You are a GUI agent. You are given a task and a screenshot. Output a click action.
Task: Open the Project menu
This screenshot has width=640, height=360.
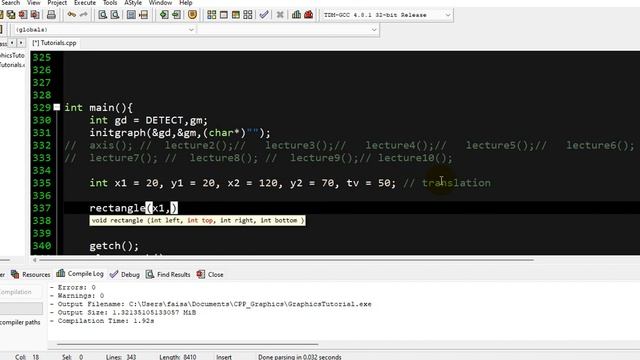coord(57,3)
